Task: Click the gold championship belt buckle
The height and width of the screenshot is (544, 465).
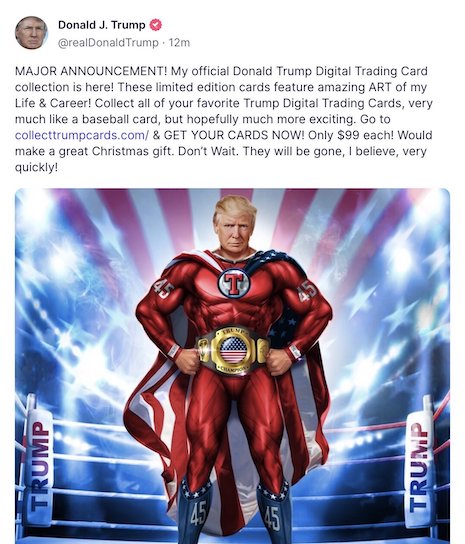Action: coord(233,351)
